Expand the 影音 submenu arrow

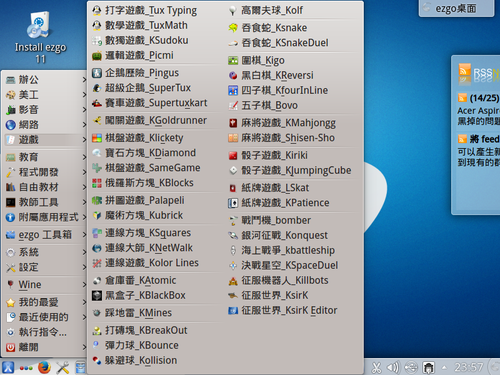click(x=84, y=110)
